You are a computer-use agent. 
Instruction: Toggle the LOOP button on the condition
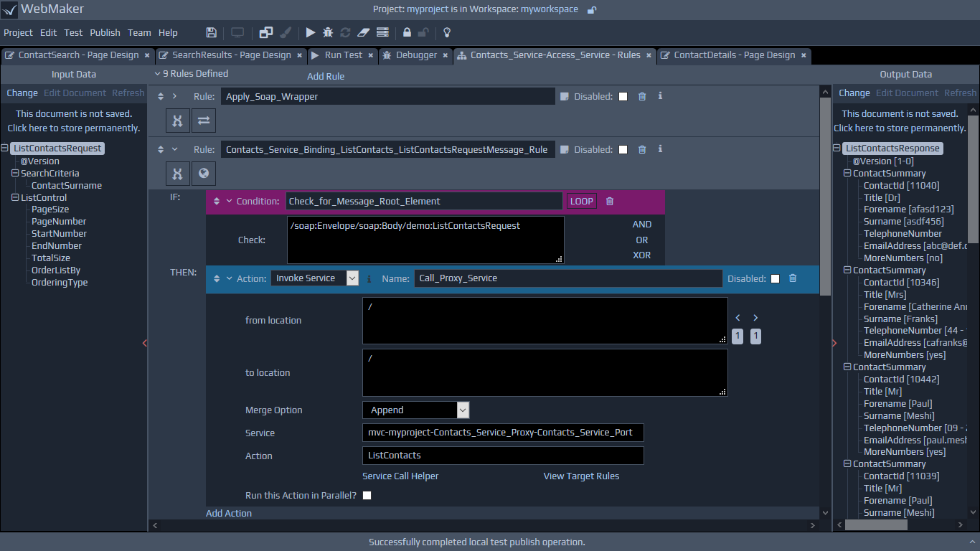(x=582, y=202)
